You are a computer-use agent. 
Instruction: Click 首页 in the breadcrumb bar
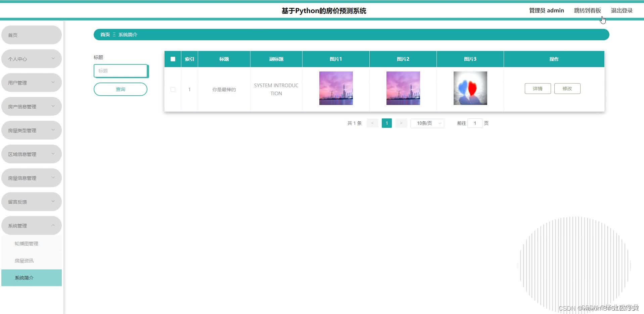click(x=104, y=34)
